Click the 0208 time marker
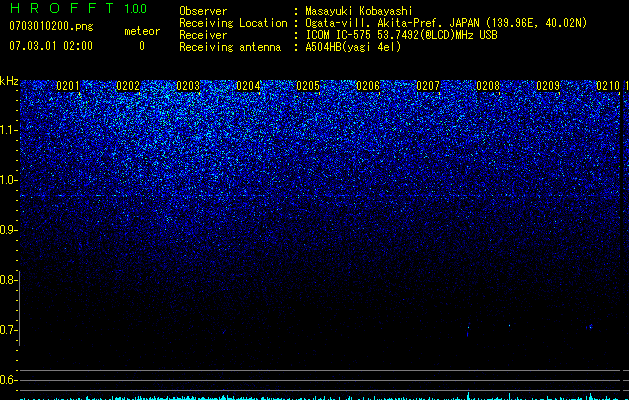The height and width of the screenshot is (400, 629). click(488, 86)
